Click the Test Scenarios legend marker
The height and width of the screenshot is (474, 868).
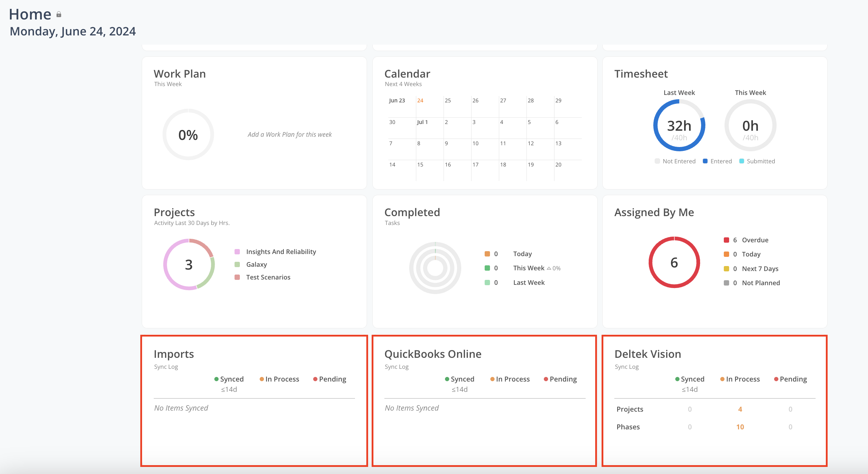(x=237, y=277)
